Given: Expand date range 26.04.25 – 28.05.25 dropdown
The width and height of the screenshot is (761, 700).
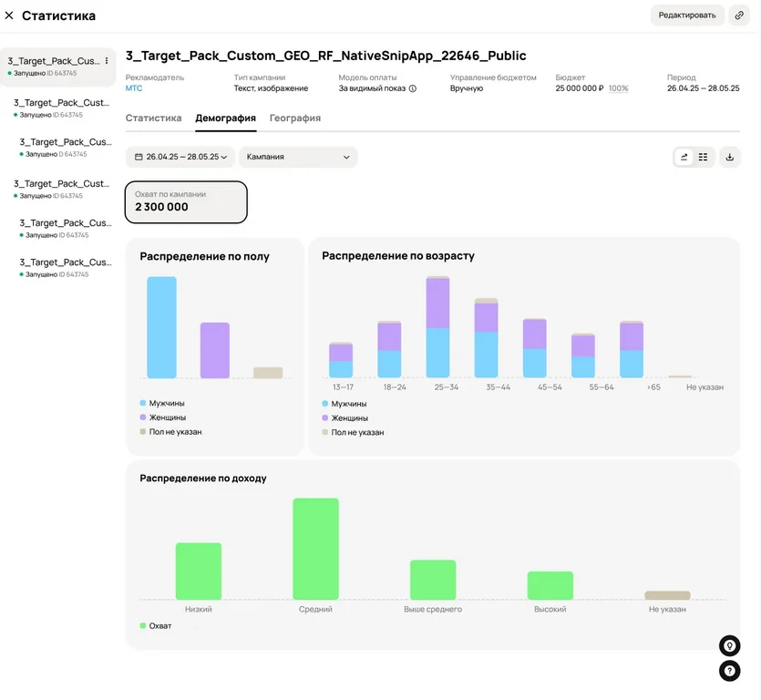Looking at the screenshot, I should point(180,157).
